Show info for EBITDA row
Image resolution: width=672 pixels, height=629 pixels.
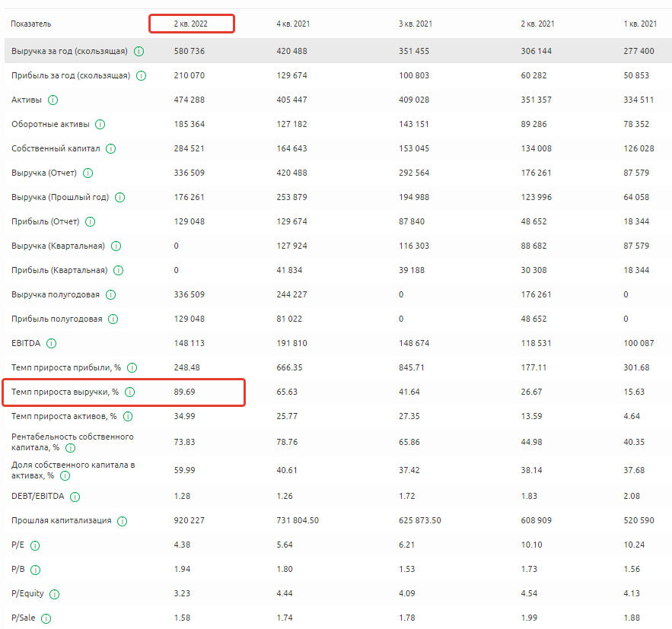52,344
